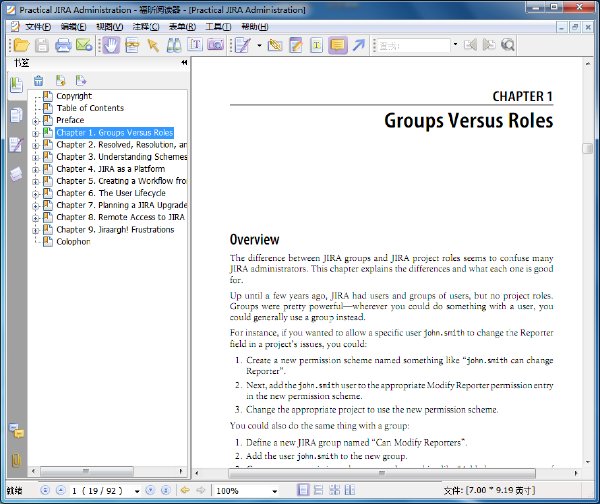Image resolution: width=600 pixels, height=504 pixels.
Task: Select the pencil drawing tool
Action: point(275,45)
